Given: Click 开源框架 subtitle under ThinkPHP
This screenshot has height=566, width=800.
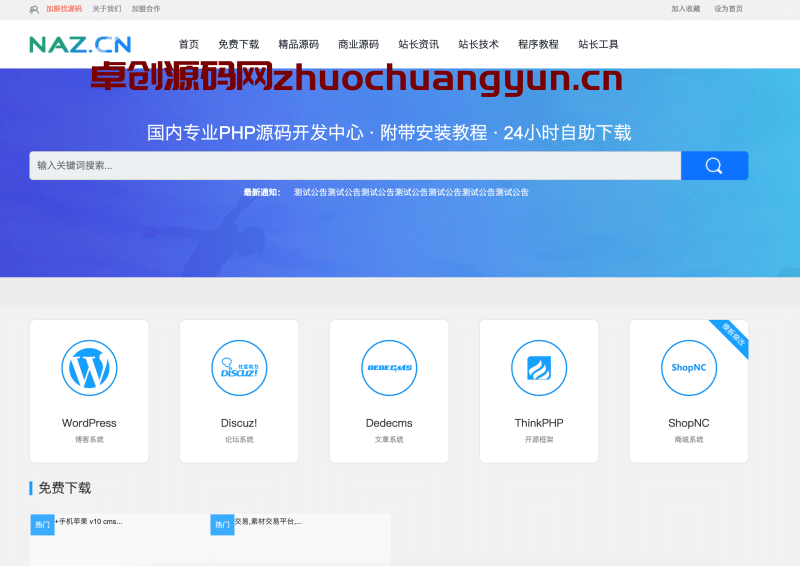Looking at the screenshot, I should (539, 439).
